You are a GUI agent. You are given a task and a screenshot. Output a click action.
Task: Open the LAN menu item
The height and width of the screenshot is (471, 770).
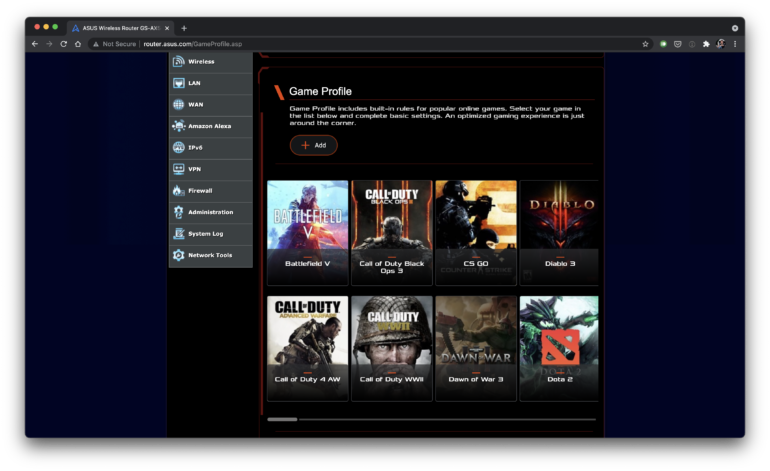211,83
